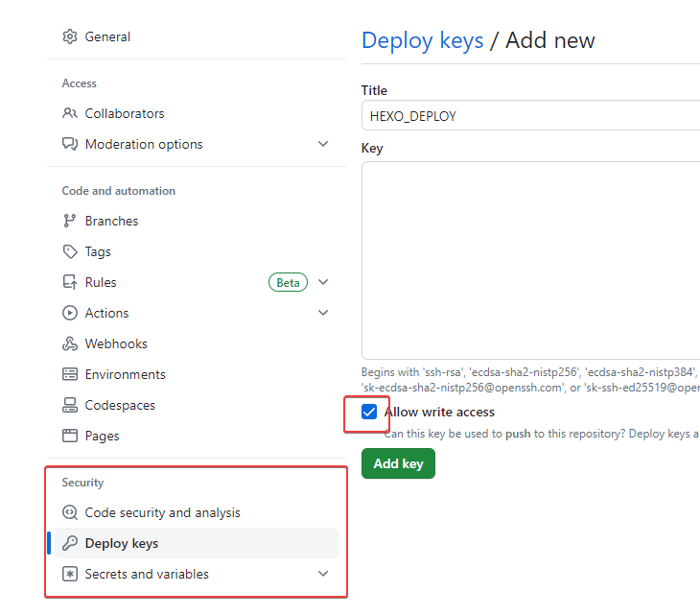Expand the Moderation options chevron
The height and width of the screenshot is (615, 700).
coord(323,144)
